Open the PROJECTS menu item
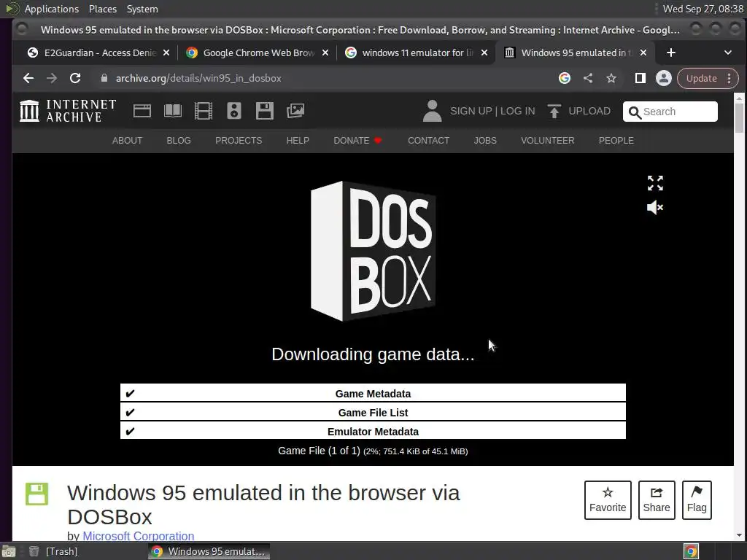The width and height of the screenshot is (747, 560). [x=239, y=141]
